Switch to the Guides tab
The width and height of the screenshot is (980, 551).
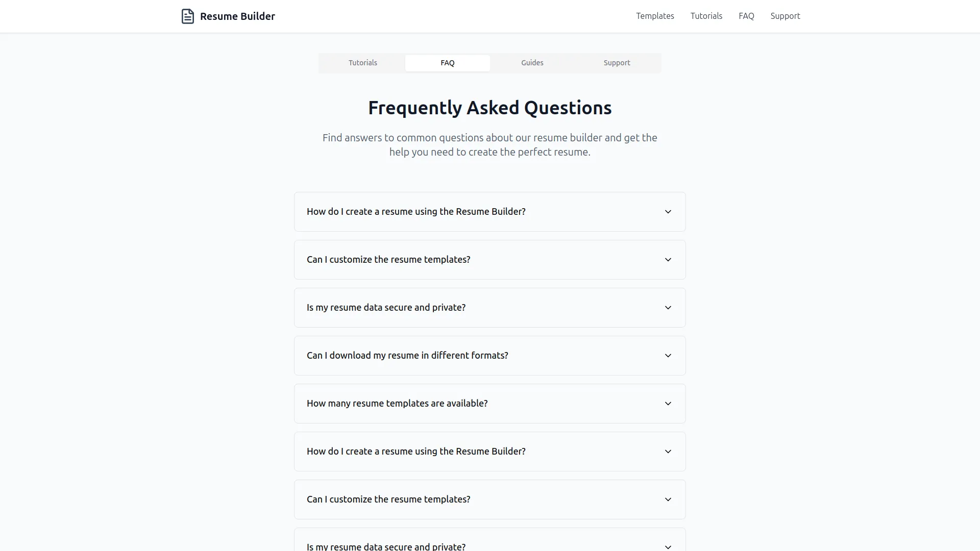pos(532,63)
